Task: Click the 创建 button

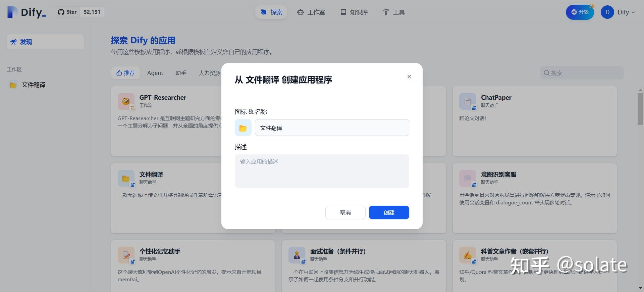Action: click(389, 212)
